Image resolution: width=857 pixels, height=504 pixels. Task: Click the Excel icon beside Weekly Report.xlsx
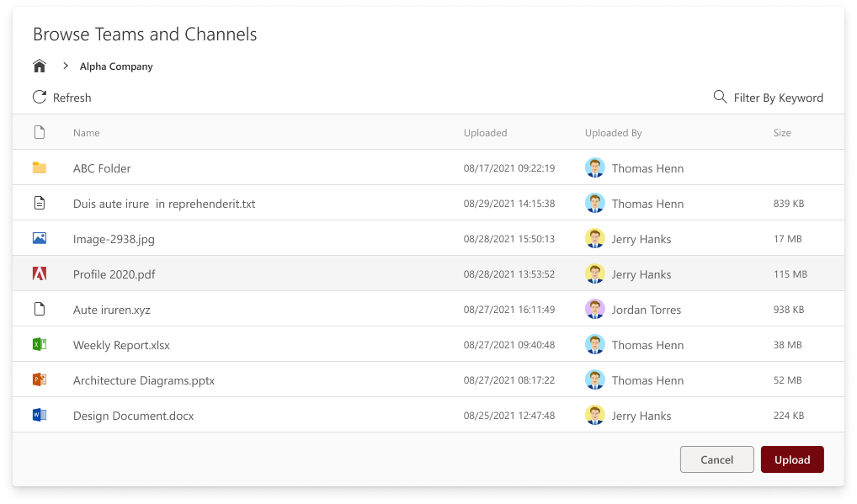click(x=40, y=344)
